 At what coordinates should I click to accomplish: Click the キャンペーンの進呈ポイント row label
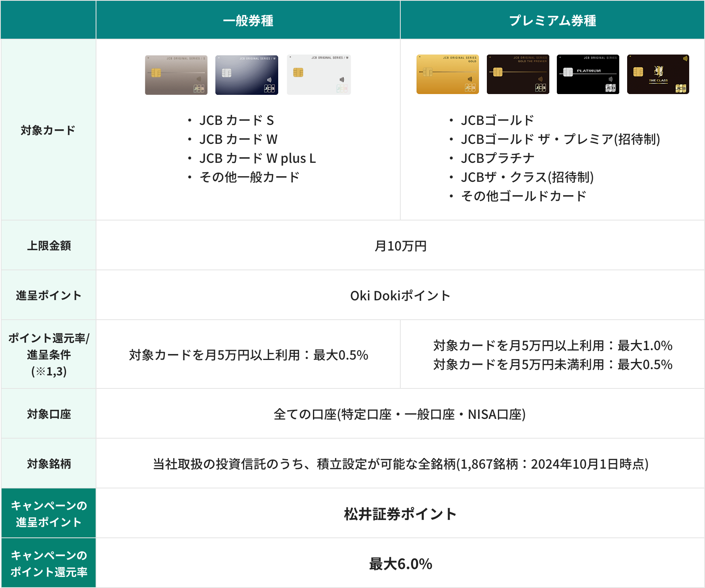click(x=48, y=513)
